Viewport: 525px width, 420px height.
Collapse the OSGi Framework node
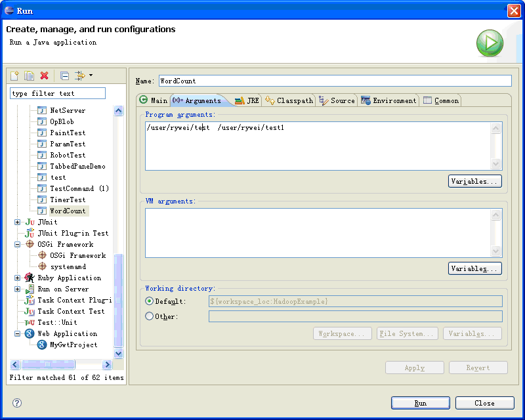click(x=16, y=244)
